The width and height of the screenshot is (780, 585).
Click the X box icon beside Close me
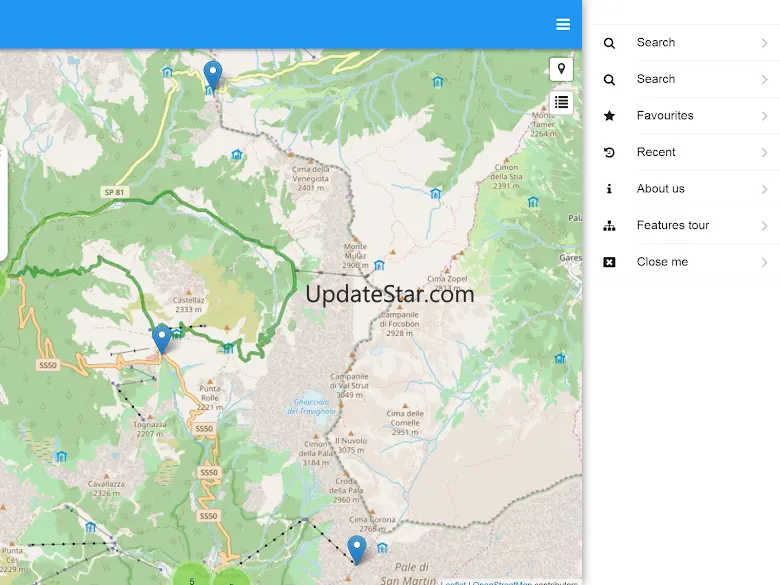coord(609,262)
